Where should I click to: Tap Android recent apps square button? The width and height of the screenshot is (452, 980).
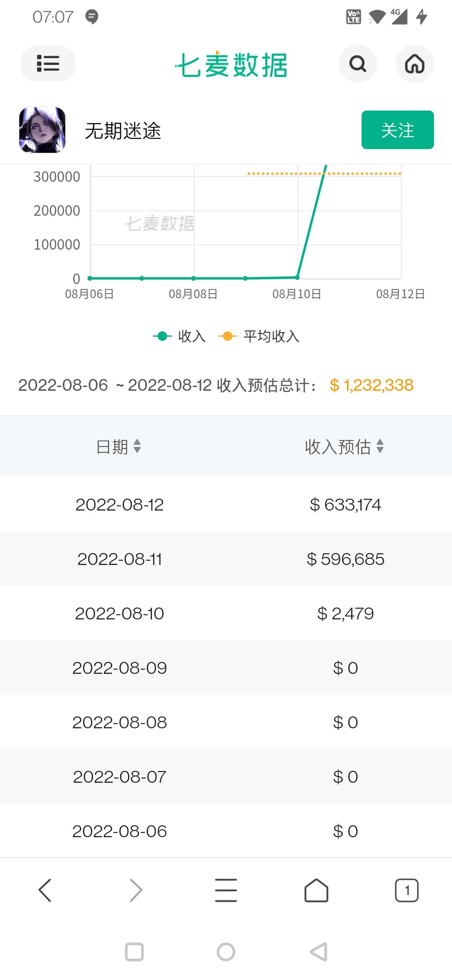pos(134,952)
